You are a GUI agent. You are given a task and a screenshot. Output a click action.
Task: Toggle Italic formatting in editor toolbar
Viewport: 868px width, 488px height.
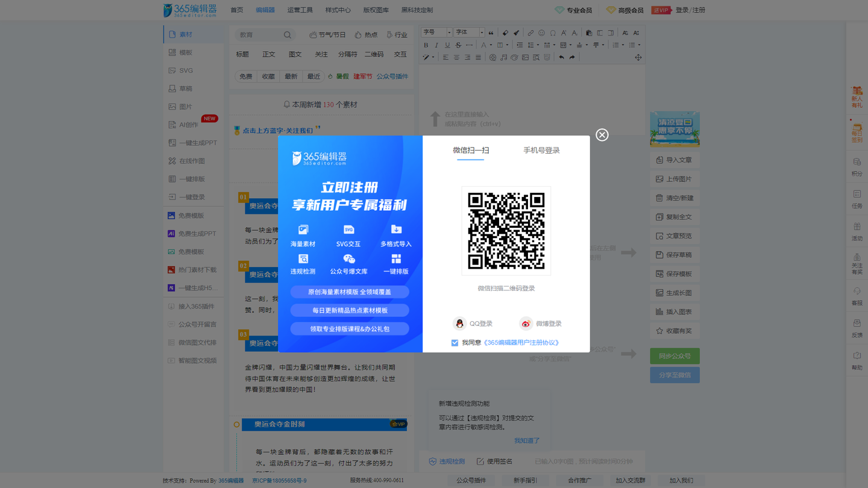click(x=436, y=45)
